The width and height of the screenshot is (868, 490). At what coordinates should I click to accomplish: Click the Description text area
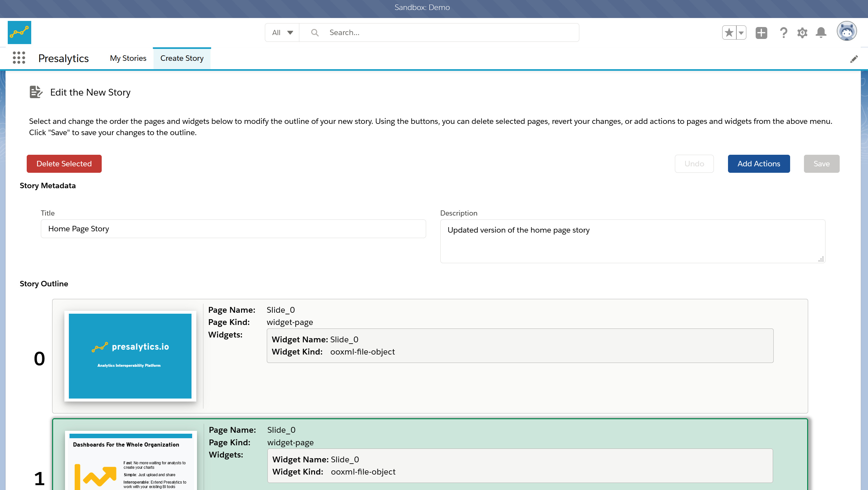click(x=632, y=241)
